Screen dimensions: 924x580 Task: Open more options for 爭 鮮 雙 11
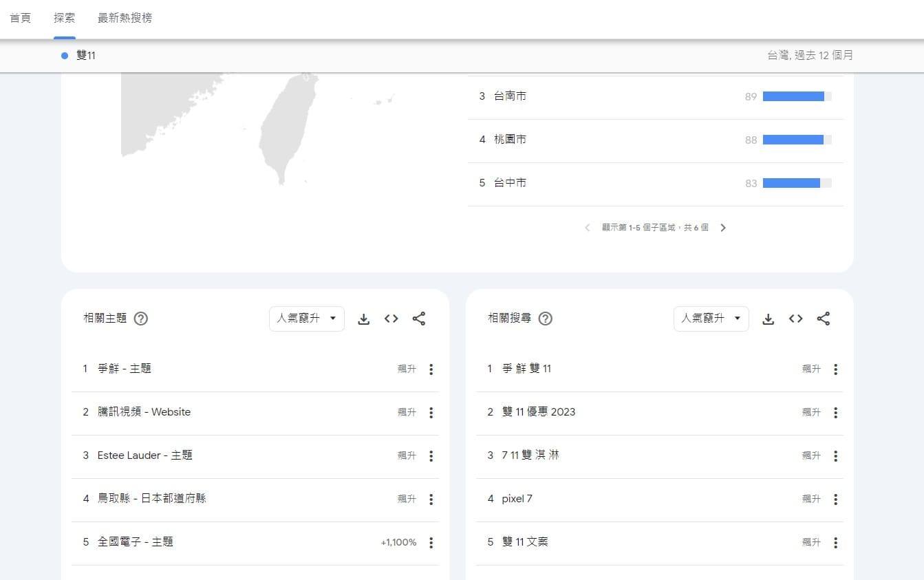[x=836, y=369]
